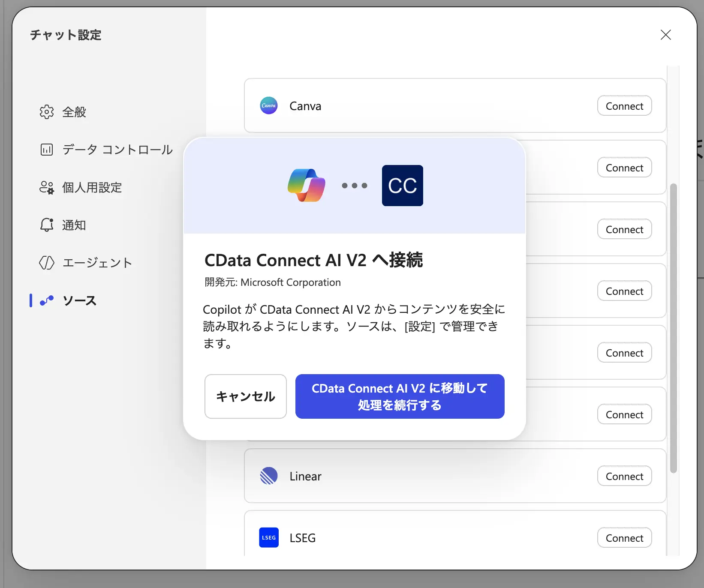Click the CData Connect AI V2 へ接続 title
This screenshot has width=704, height=588.
pyautogui.click(x=313, y=260)
